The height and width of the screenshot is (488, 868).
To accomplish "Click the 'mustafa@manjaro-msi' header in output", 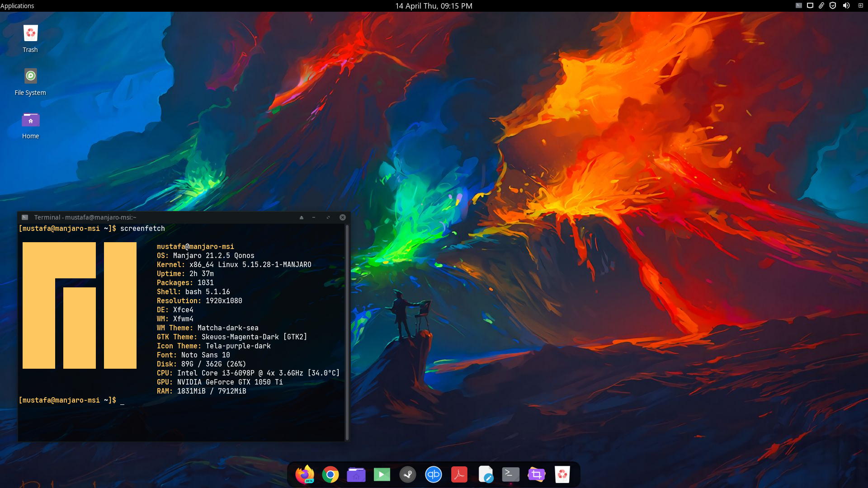I will pyautogui.click(x=195, y=247).
